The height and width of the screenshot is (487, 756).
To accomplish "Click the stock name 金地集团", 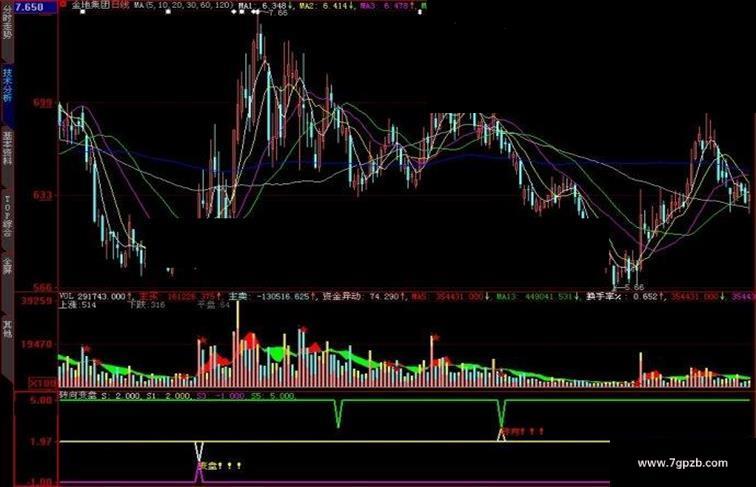I will point(91,6).
